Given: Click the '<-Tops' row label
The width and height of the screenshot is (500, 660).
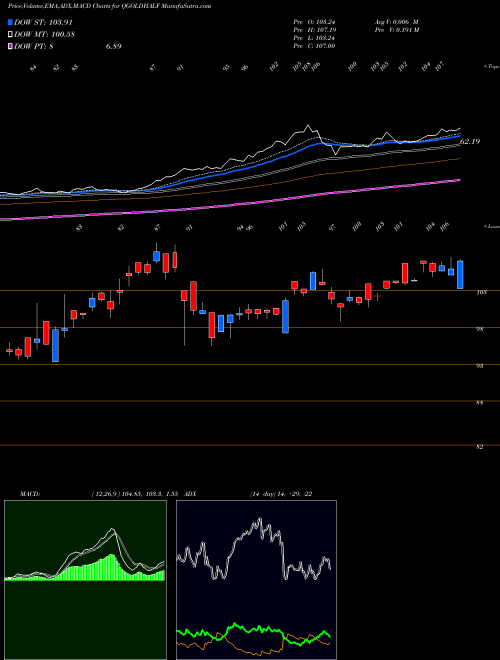Looking at the screenshot, I should [x=491, y=67].
